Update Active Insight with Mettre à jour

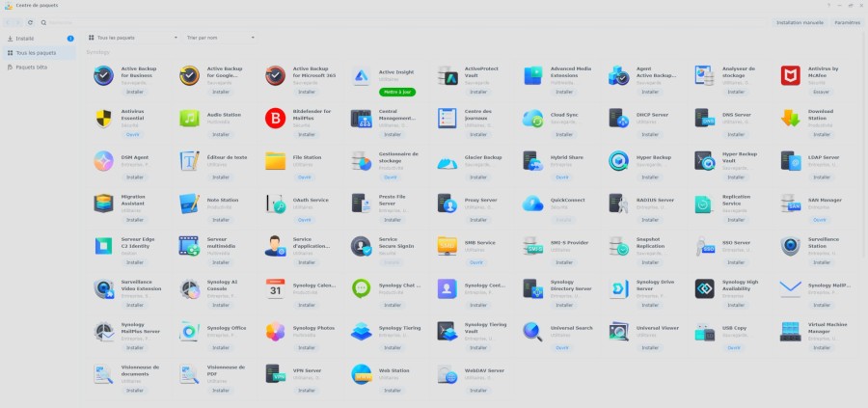coord(397,92)
